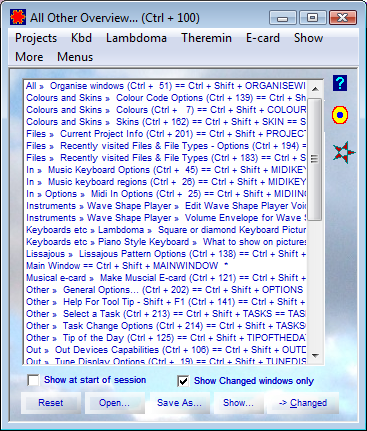
Task: Open the Projects menu
Action: coord(36,38)
